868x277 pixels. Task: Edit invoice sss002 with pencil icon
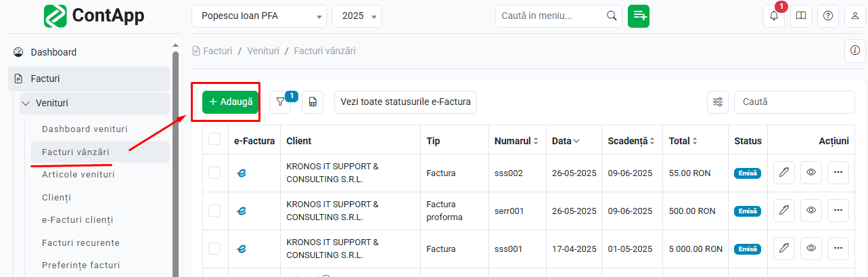(x=784, y=173)
